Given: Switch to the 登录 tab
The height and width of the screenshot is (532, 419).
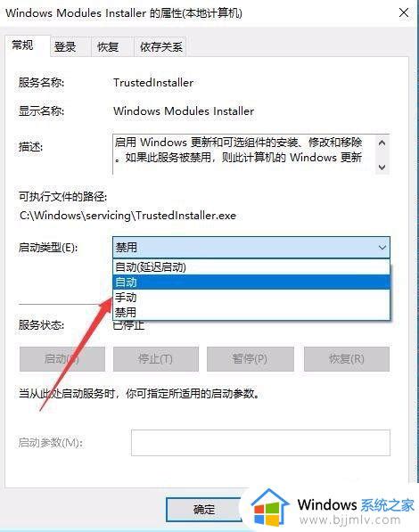Looking at the screenshot, I should 65,46.
